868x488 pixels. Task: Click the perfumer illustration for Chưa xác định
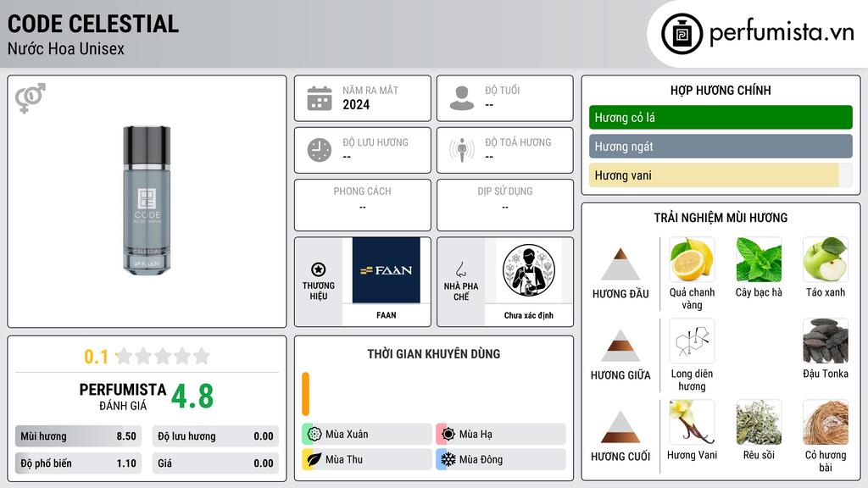click(x=529, y=270)
